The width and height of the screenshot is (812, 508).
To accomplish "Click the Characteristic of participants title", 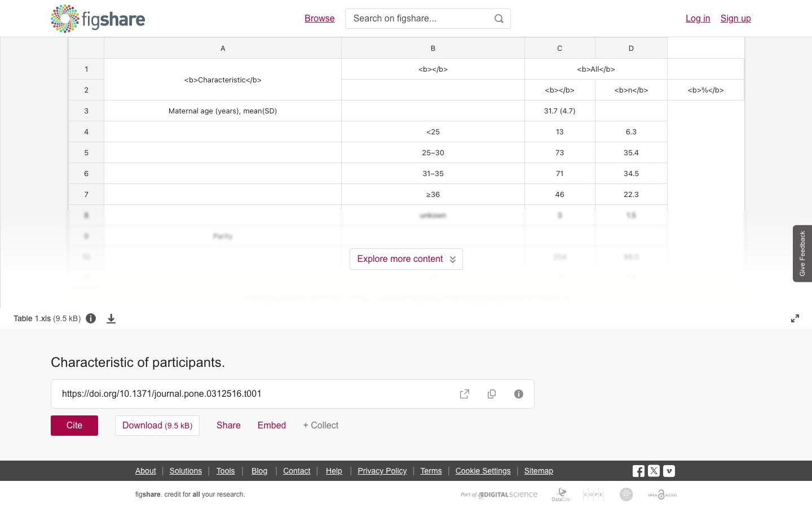I will tap(138, 362).
